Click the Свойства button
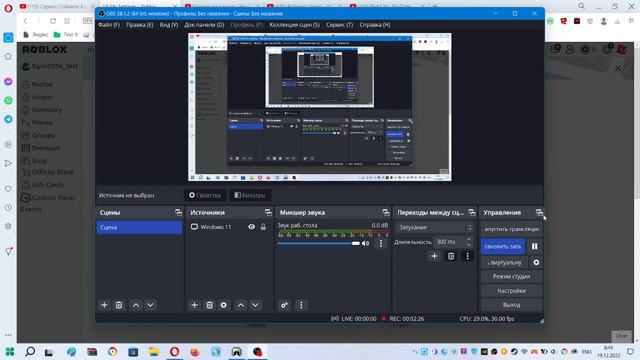The height and width of the screenshot is (360, 640). (x=205, y=195)
